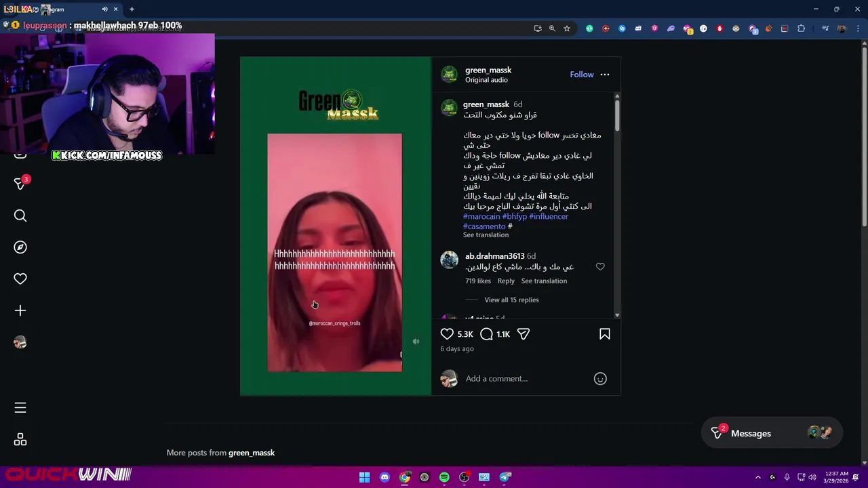This screenshot has height=488, width=868.
Task: Open the Chrome profile avatar
Action: tap(842, 28)
